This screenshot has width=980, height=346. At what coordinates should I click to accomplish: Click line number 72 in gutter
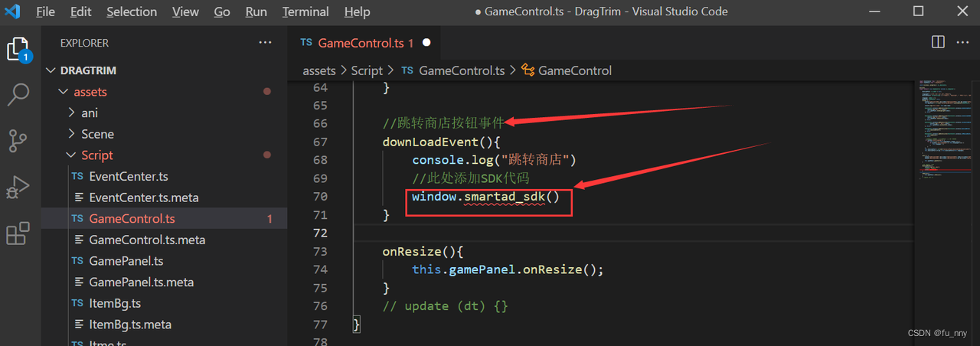coord(320,233)
